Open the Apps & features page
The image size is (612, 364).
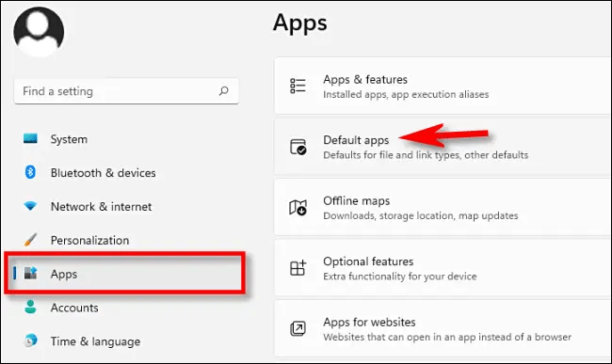tap(443, 87)
